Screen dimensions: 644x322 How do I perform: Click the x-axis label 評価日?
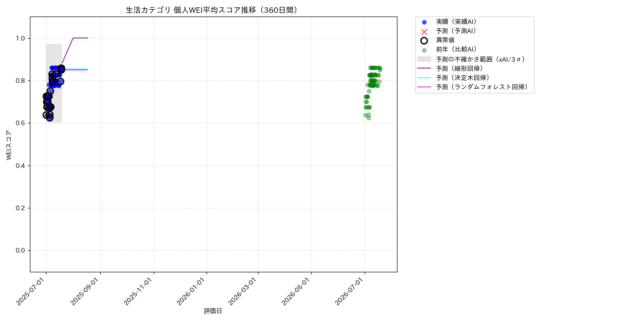[213, 311]
